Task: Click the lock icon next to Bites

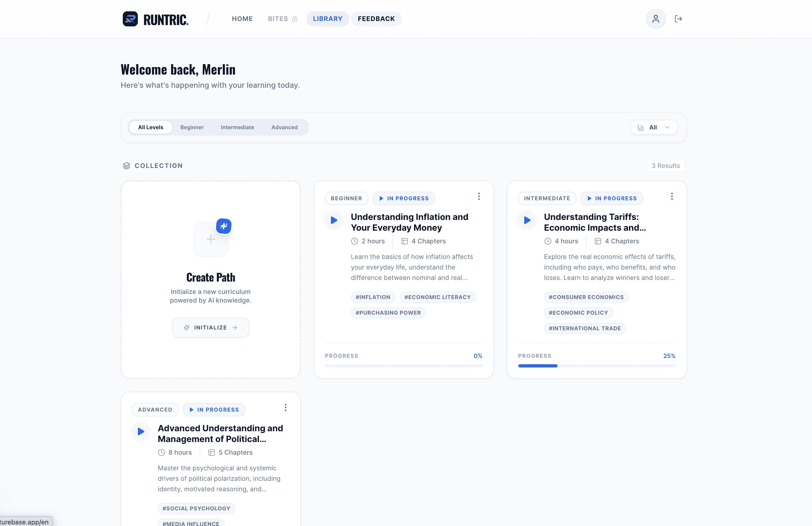Action: coord(295,19)
